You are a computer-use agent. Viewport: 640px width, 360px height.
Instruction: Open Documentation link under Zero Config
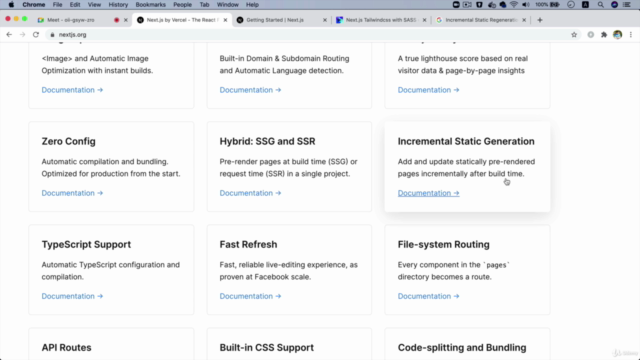click(72, 193)
